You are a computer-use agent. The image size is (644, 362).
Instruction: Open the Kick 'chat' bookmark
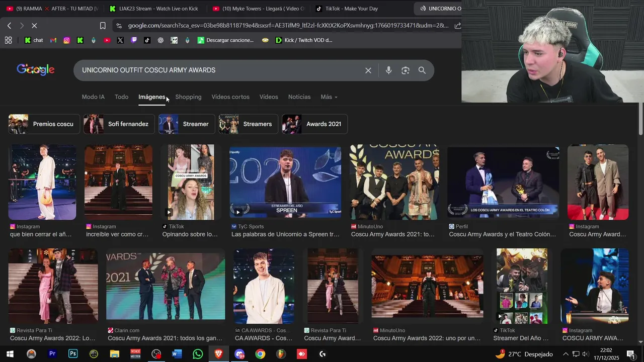(x=34, y=40)
